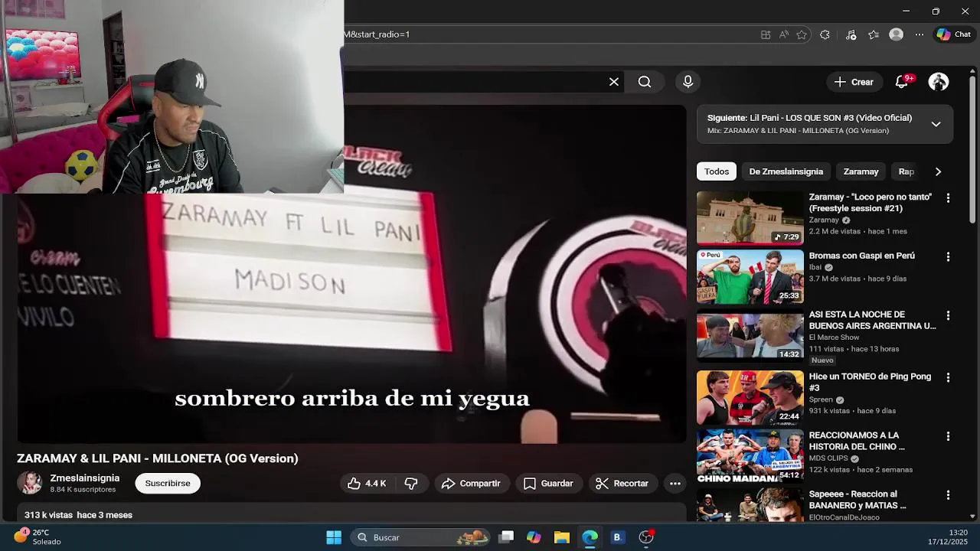Show more filter chips with right arrow

(x=938, y=171)
